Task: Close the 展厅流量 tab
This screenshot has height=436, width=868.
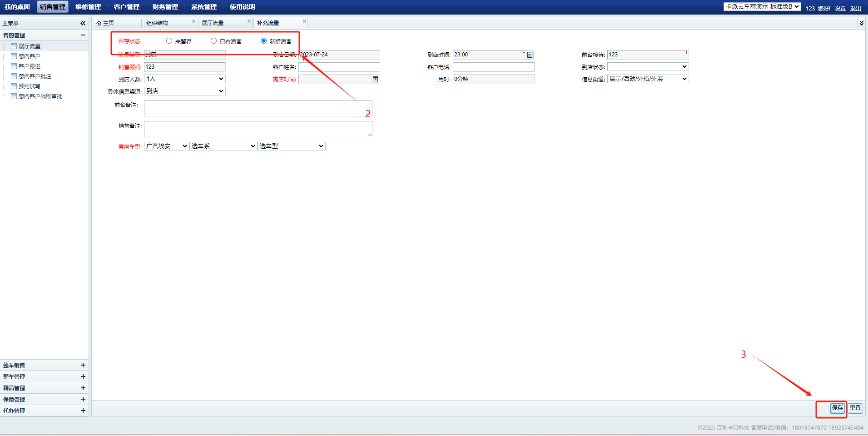Action: (x=249, y=21)
